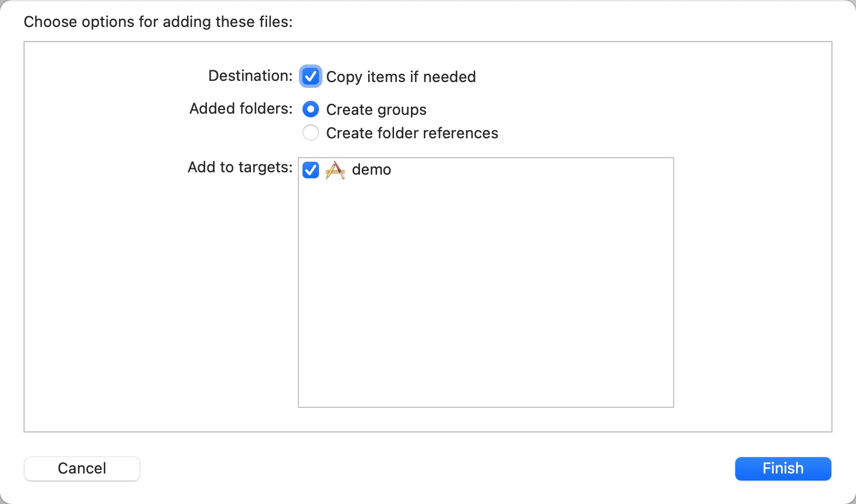Click the "Create groups" option label
The height and width of the screenshot is (504, 856).
pyautogui.click(x=376, y=110)
